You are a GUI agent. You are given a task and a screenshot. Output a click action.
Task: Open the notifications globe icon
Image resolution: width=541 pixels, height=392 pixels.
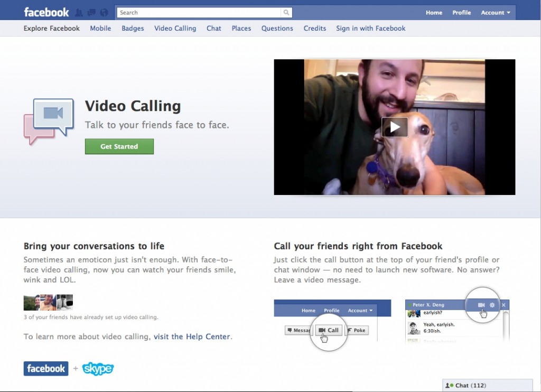coord(104,13)
